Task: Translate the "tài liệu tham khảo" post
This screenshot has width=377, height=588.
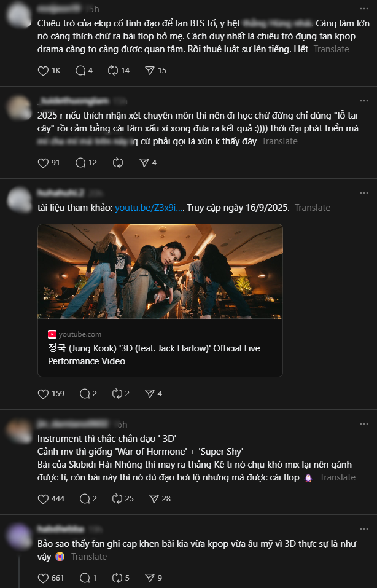Action: (313, 208)
